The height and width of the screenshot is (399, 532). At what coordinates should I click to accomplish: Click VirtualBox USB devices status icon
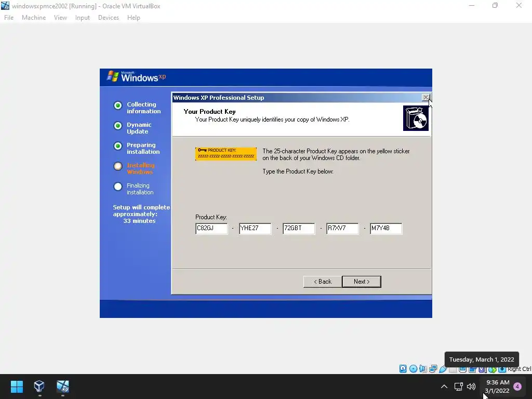[443, 369]
